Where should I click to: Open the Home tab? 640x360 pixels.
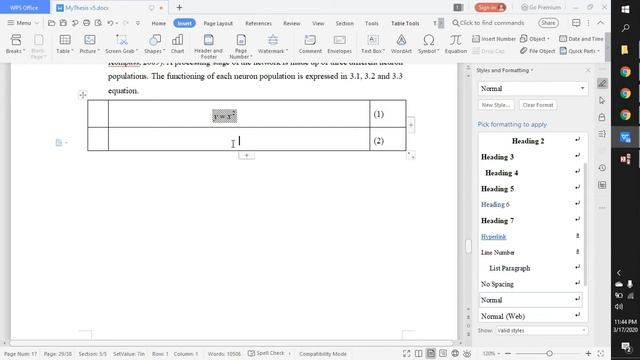pos(159,24)
